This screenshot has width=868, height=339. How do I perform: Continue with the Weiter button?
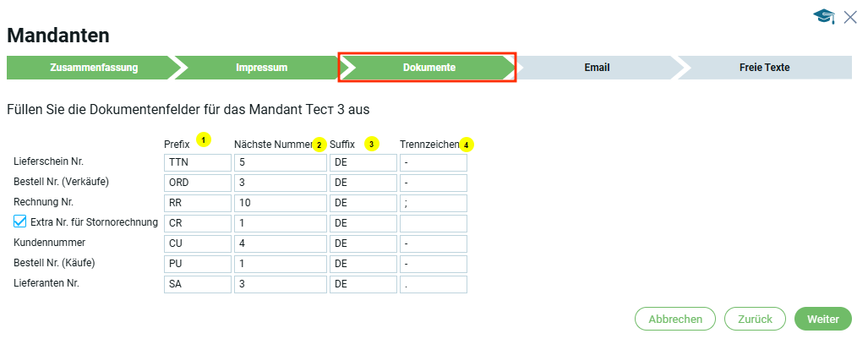(x=822, y=319)
